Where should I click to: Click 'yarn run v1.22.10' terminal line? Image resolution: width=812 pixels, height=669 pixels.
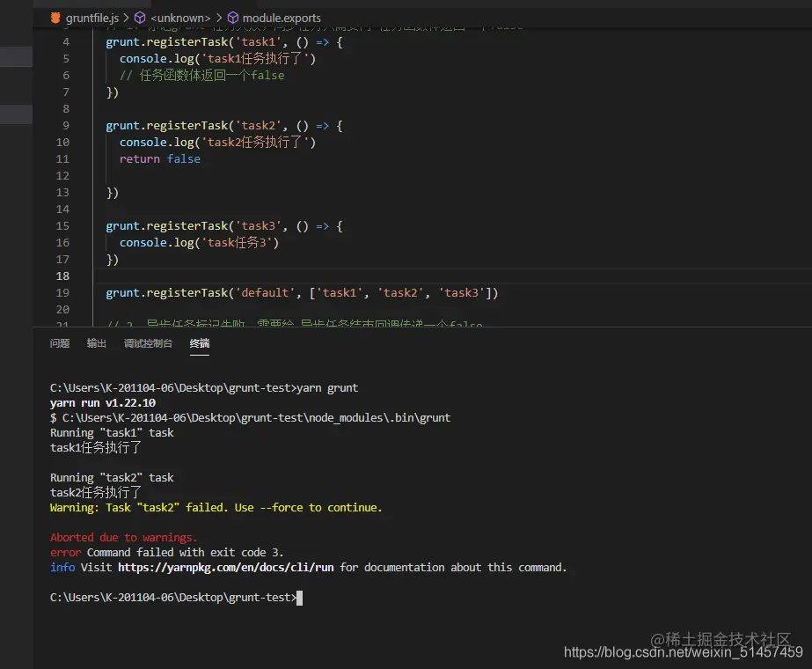103,402
